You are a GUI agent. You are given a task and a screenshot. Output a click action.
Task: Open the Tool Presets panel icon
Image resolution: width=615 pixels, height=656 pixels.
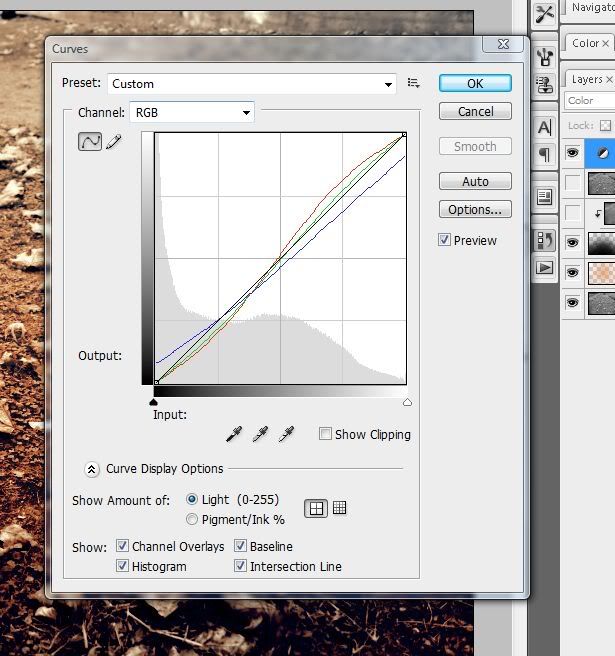545,14
